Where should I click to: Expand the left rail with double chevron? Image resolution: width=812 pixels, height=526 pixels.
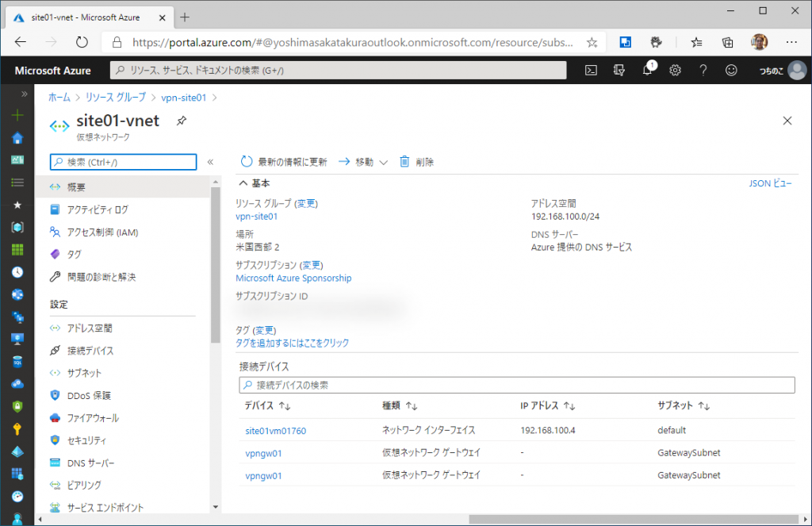coord(24,94)
